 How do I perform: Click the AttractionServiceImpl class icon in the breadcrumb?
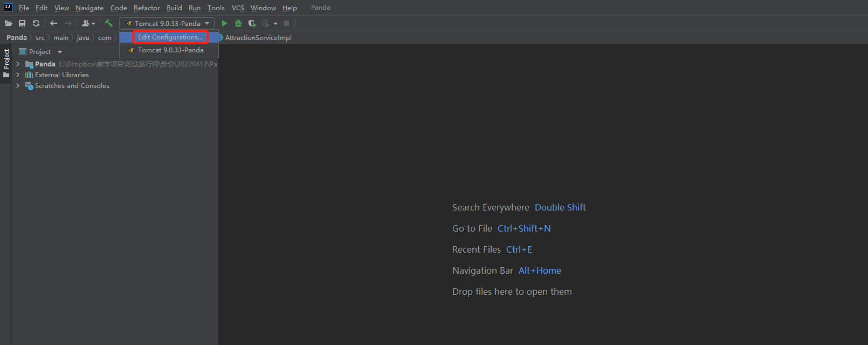pyautogui.click(x=221, y=37)
